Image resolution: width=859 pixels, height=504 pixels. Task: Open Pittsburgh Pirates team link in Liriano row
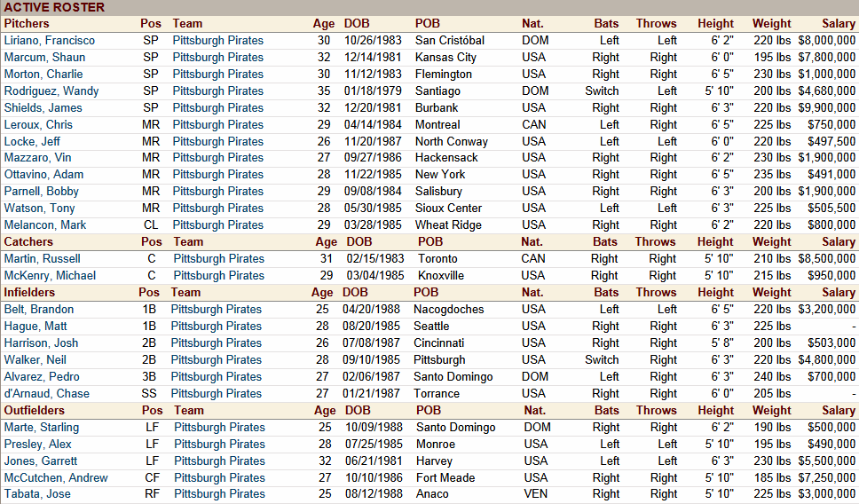pyautogui.click(x=218, y=41)
